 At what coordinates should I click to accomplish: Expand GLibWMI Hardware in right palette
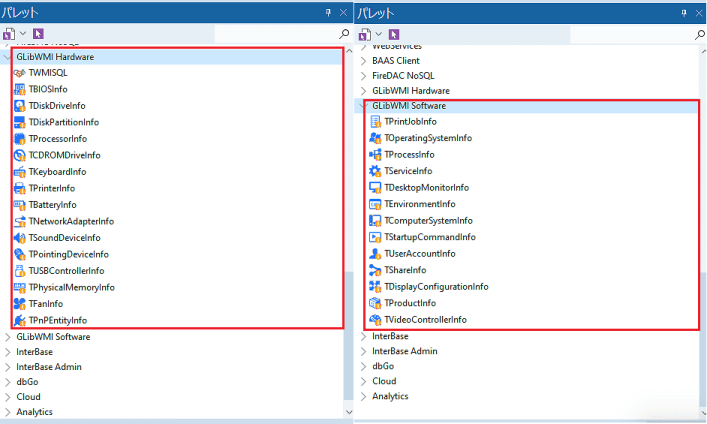tap(363, 91)
